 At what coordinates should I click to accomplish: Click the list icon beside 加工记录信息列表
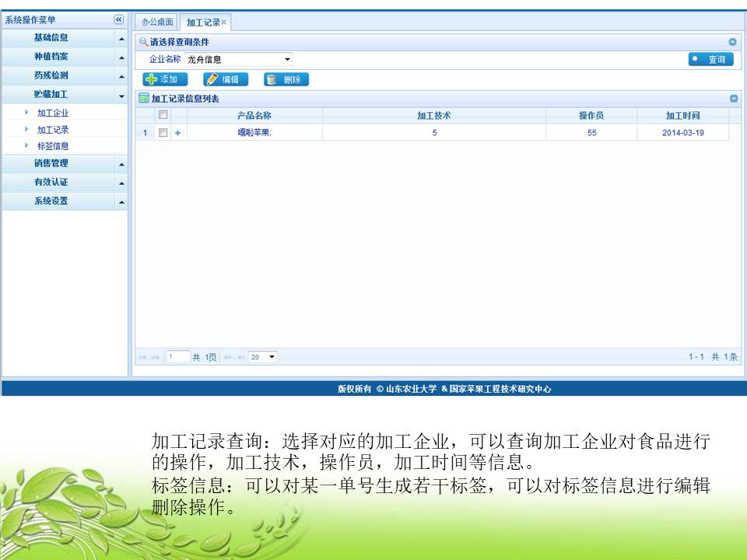point(143,98)
